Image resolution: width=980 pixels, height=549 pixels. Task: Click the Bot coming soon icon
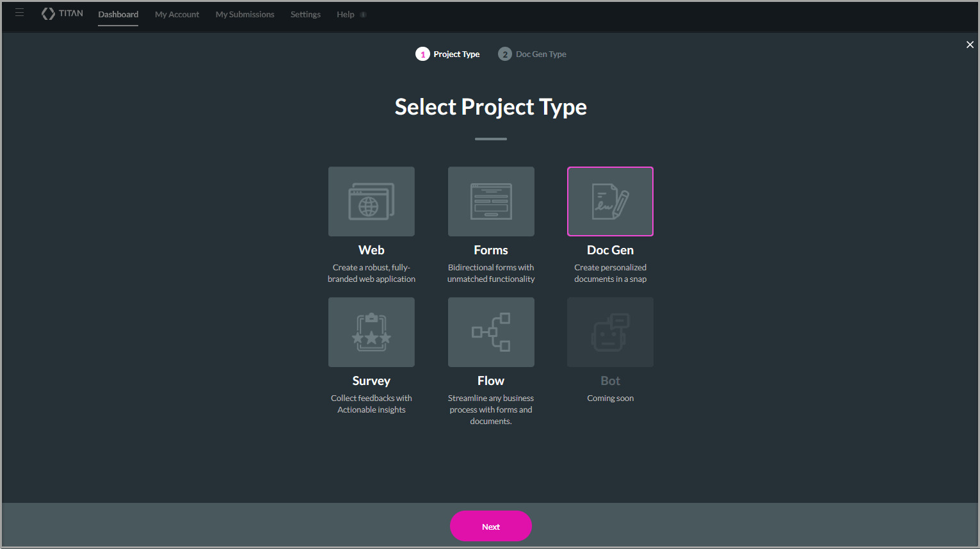coord(610,332)
